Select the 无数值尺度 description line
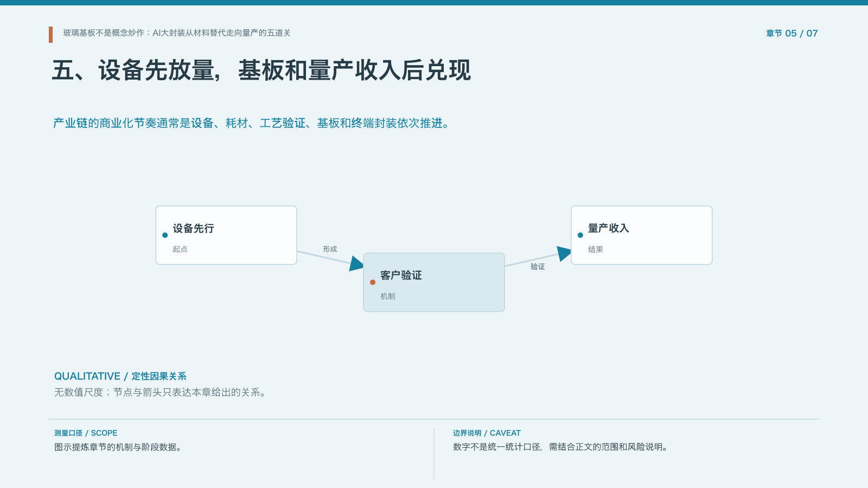868x488 pixels. coord(161,393)
